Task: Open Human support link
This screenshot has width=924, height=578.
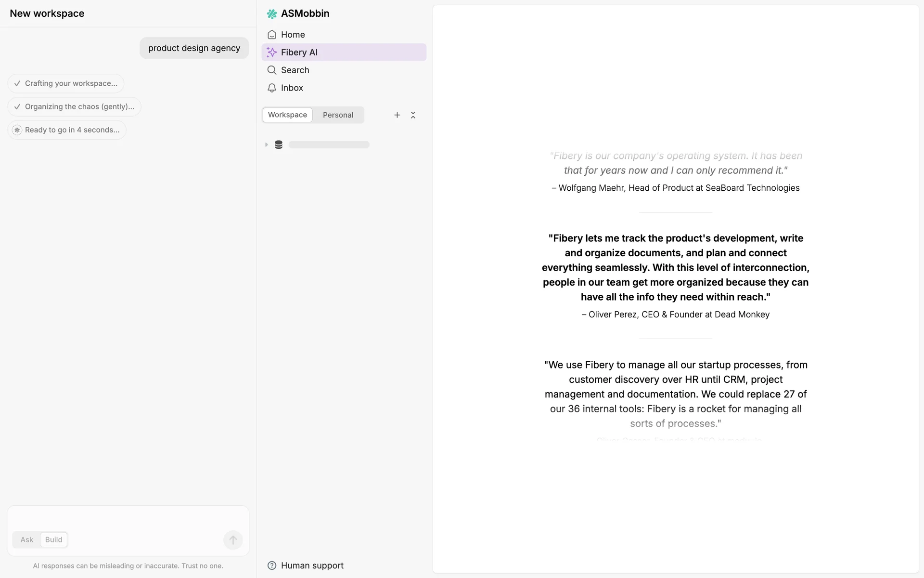Action: (x=312, y=565)
